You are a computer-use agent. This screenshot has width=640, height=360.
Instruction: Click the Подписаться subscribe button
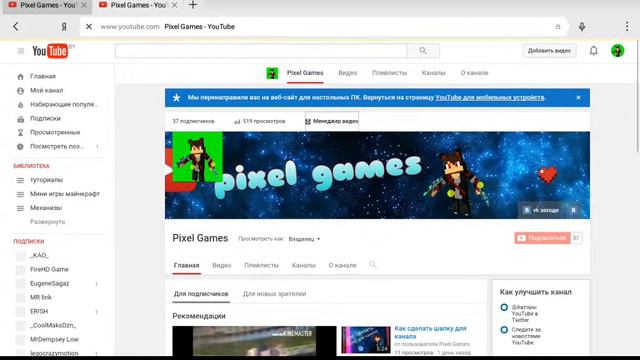[x=542, y=238]
